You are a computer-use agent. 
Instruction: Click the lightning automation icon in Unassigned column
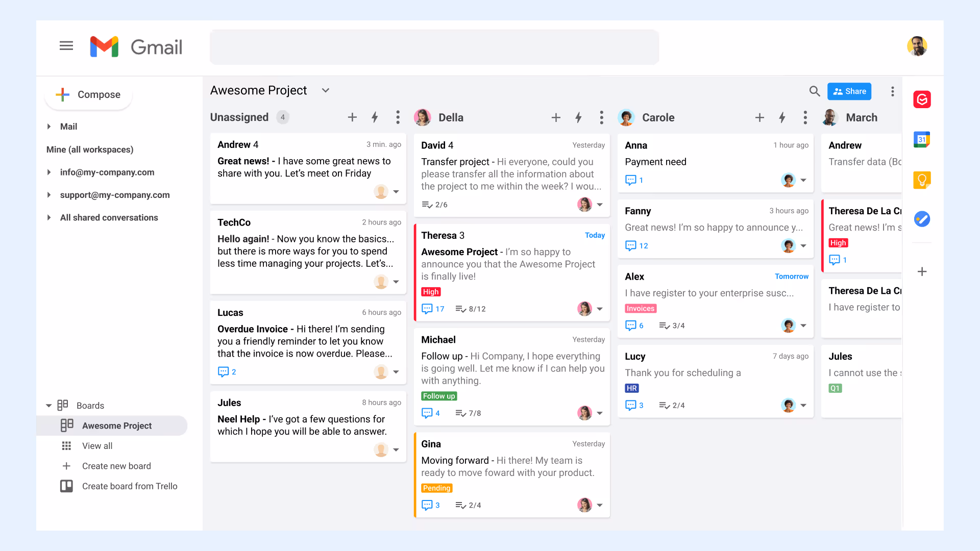[375, 117]
